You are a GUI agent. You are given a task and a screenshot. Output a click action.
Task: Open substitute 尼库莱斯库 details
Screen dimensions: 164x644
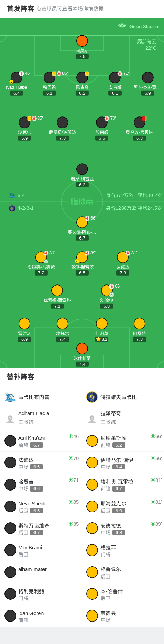pyautogui.click(x=123, y=441)
